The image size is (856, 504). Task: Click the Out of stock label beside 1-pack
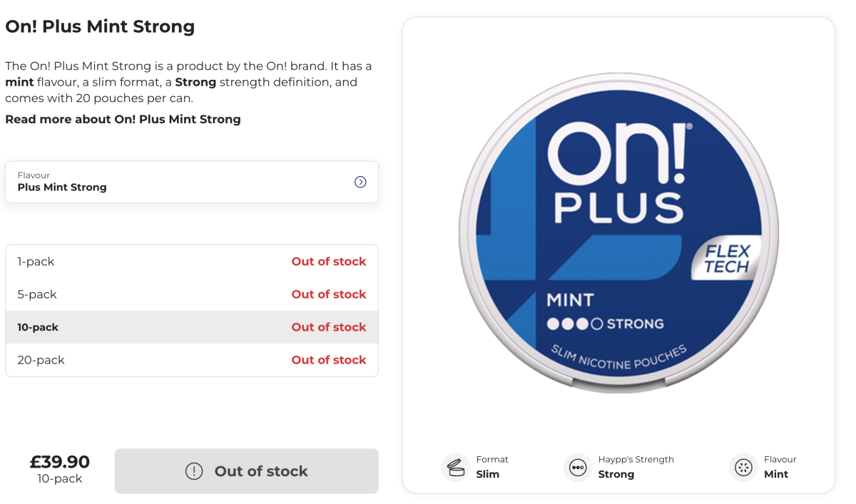coord(329,262)
